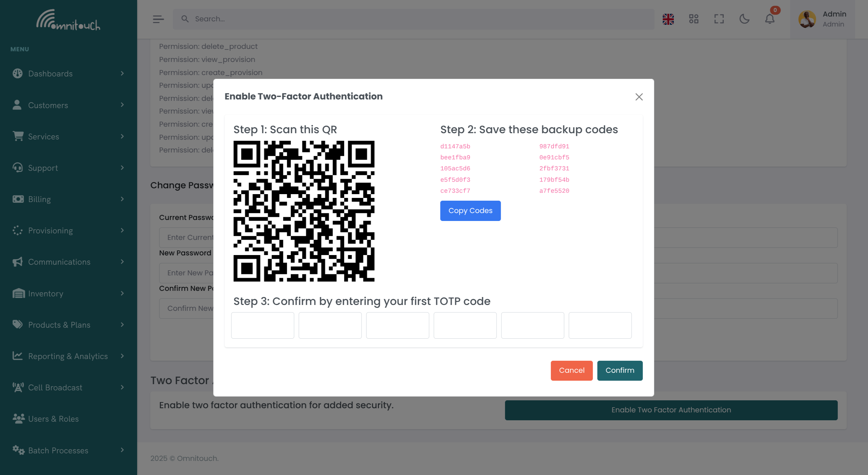868x475 pixels.
Task: Click the Inventory icon in the sidebar
Action: click(18, 293)
